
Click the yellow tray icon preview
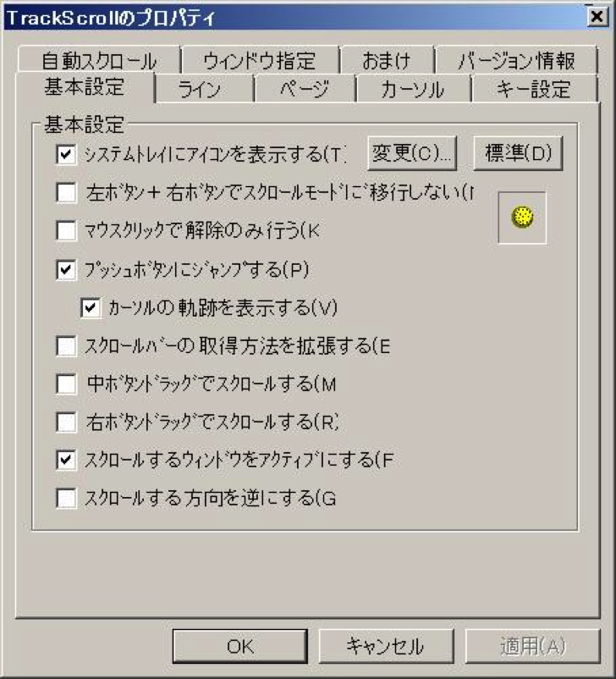pyautogui.click(x=522, y=218)
